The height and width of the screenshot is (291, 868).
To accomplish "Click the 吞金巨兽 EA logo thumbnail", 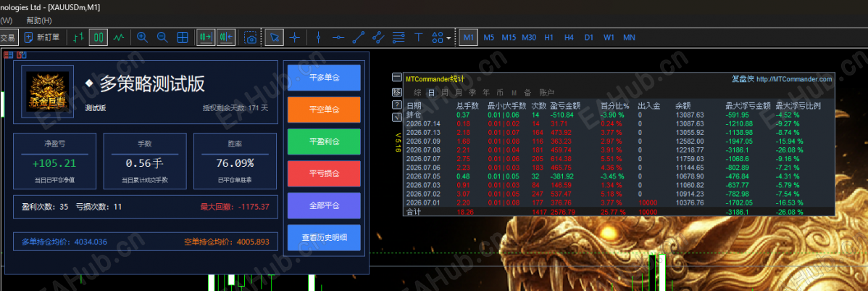I will click(x=48, y=92).
